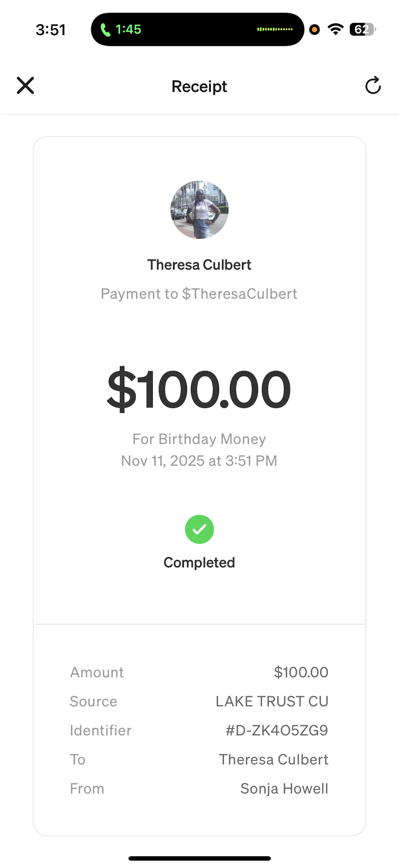Tap the refresh icon at top right
399x868 pixels.
pos(373,85)
